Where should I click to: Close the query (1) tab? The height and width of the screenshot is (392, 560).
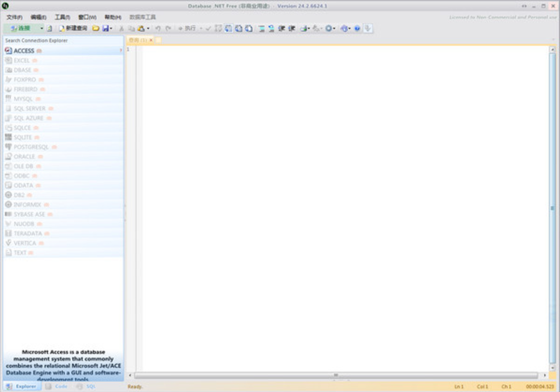click(151, 40)
